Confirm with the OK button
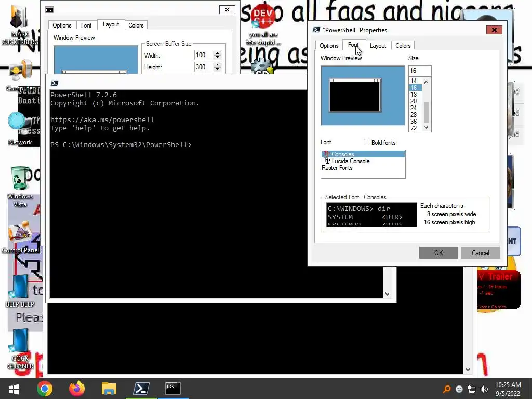This screenshot has width=532, height=399. (438, 253)
